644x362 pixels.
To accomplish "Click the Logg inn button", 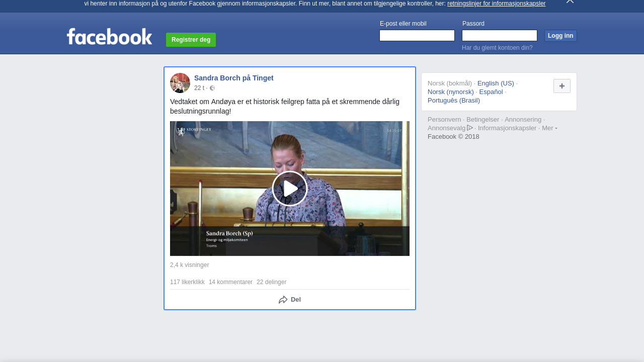I will click(x=560, y=36).
